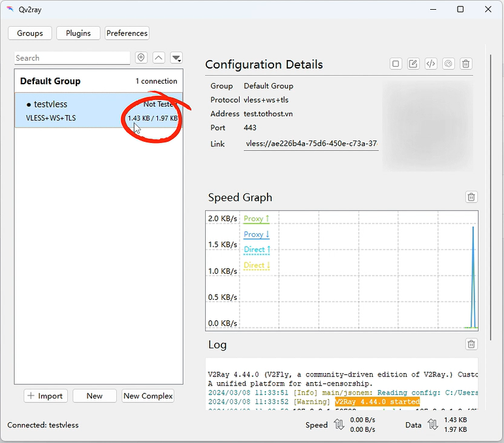The height and width of the screenshot is (443, 504).
Task: Click the New connection button
Action: click(95, 396)
